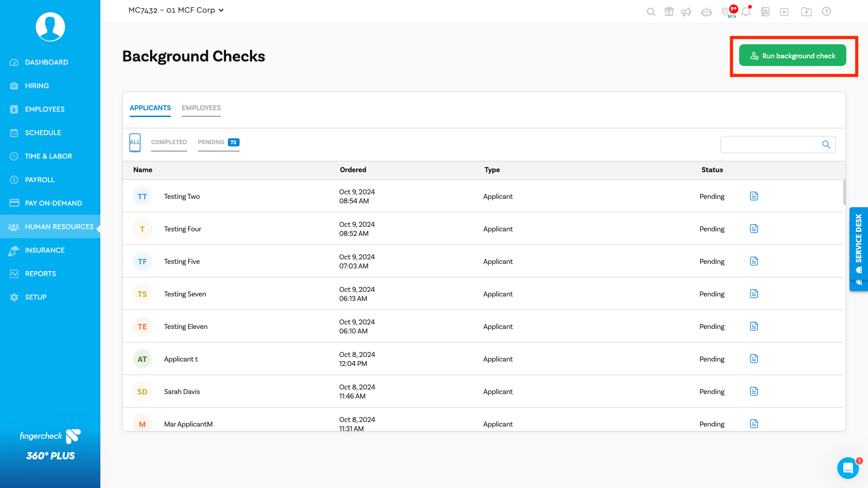This screenshot has width=868, height=488.
Task: Open the megaphone announcements icon
Action: [686, 12]
